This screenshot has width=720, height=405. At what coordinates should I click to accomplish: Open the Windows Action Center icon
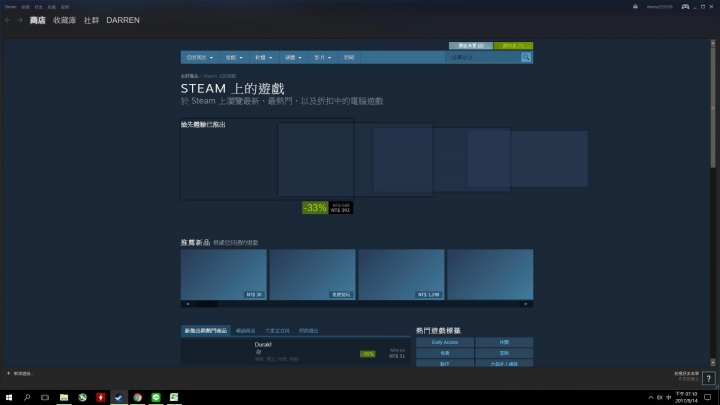(x=708, y=397)
